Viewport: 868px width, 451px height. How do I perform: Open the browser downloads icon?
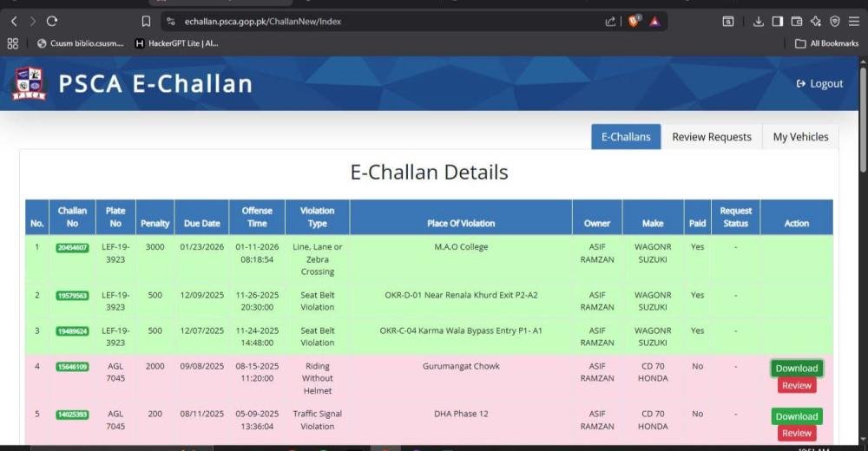tap(758, 22)
